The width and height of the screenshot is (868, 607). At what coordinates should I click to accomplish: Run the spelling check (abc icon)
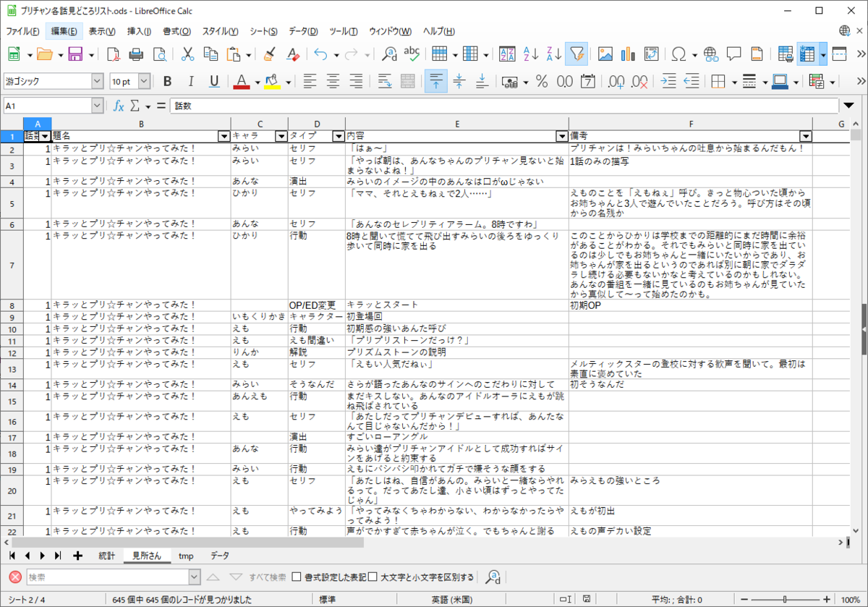click(412, 54)
